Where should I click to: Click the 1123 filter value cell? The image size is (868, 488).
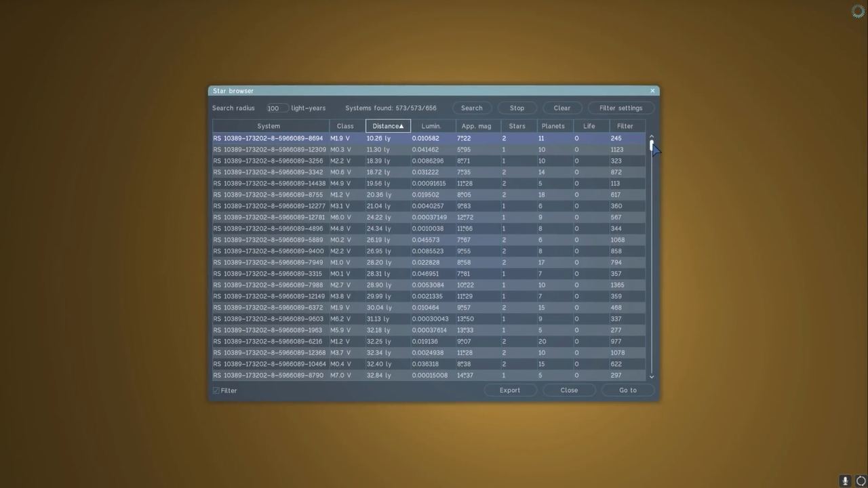(x=627, y=150)
